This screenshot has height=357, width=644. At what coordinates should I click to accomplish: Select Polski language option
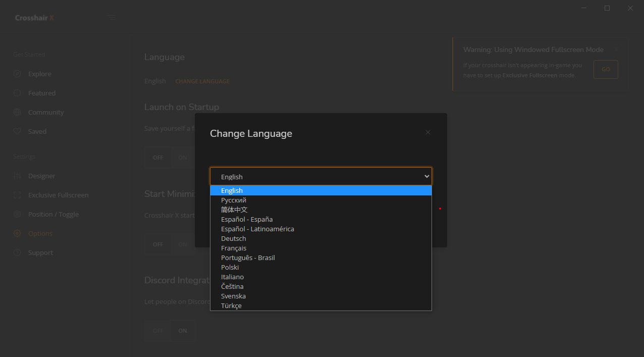coord(321,267)
